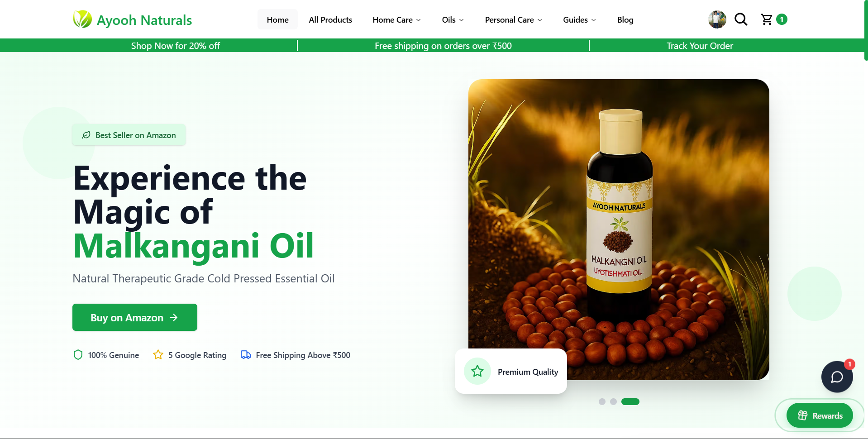Image resolution: width=868 pixels, height=439 pixels.
Task: Select the second carousel slide dot
Action: pyautogui.click(x=613, y=401)
